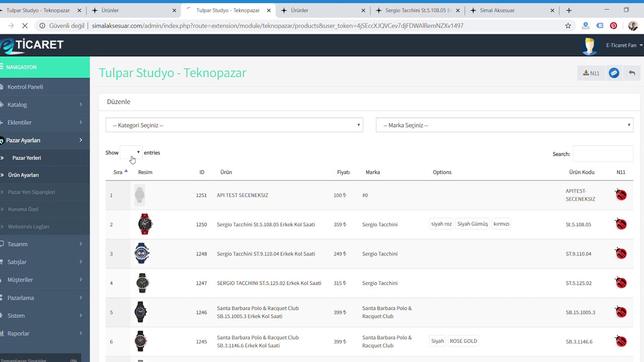The image size is (644, 362).
Task: Open E-Ticaret Fan user menu
Action: 624,45
